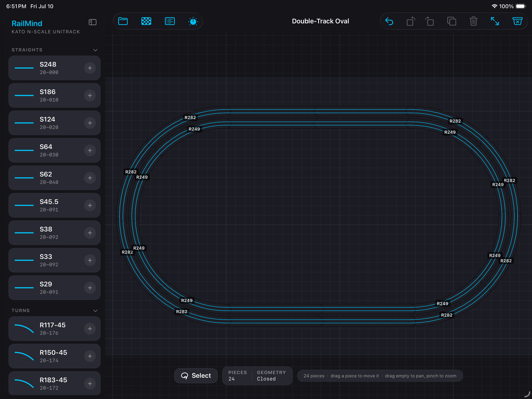Viewport: 532px width, 399px height.
Task: Collapse the Turns section chevron
Action: pos(95,311)
